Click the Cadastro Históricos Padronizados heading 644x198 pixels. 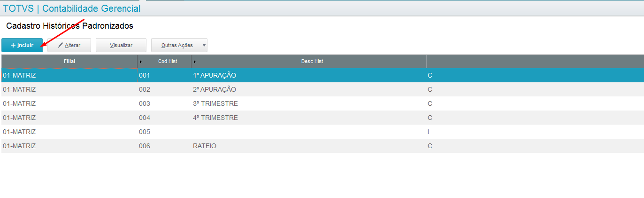69,26
